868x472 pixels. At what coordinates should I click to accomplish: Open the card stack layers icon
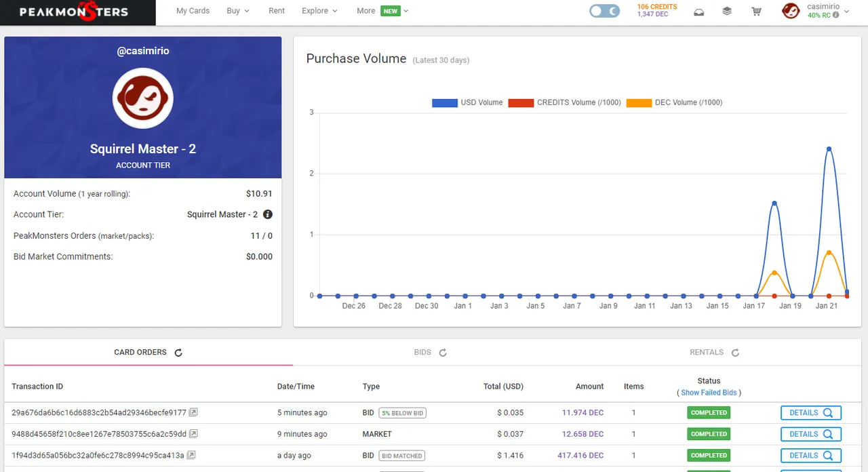click(x=727, y=12)
